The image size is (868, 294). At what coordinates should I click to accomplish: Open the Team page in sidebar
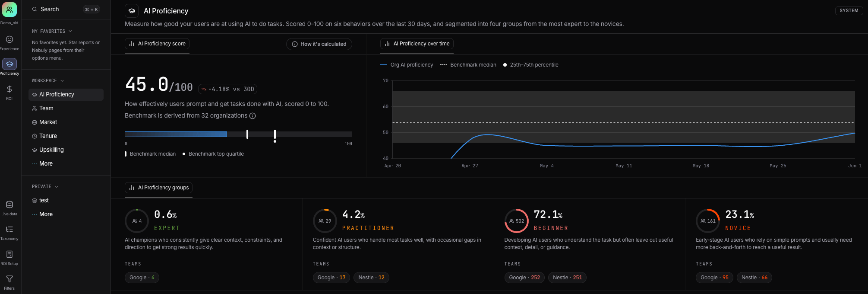[66, 108]
